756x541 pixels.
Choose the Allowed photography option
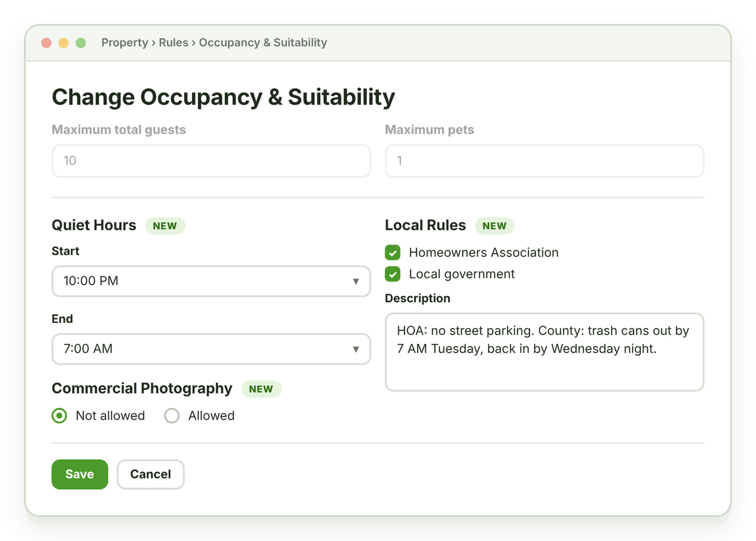[x=172, y=416]
